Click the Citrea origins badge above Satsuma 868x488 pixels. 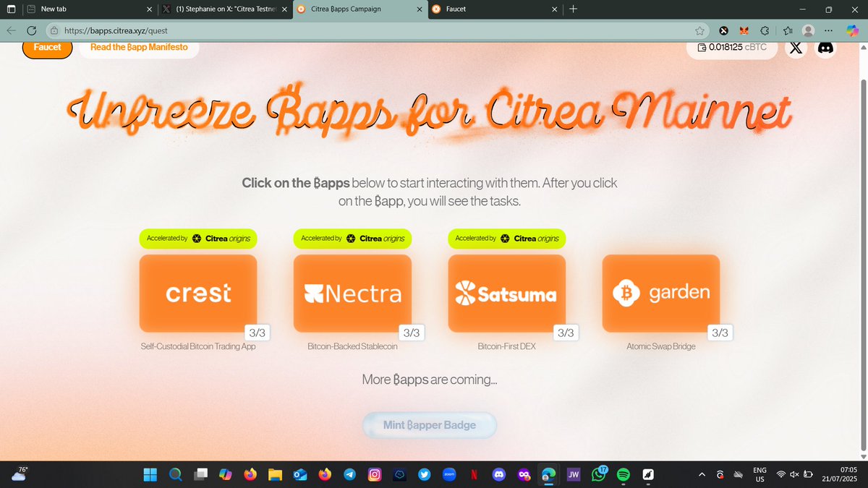coord(506,238)
